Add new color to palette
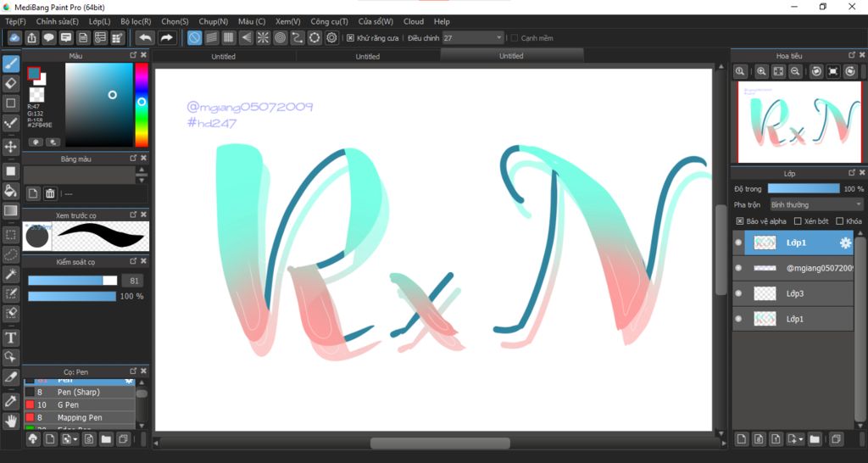This screenshot has height=463, width=868. [33, 193]
